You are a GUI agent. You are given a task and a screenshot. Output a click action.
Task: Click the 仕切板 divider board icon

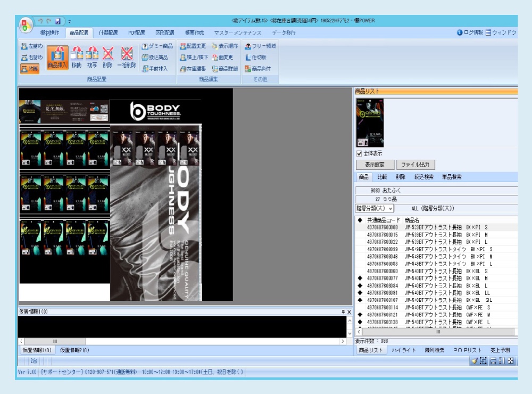point(248,58)
